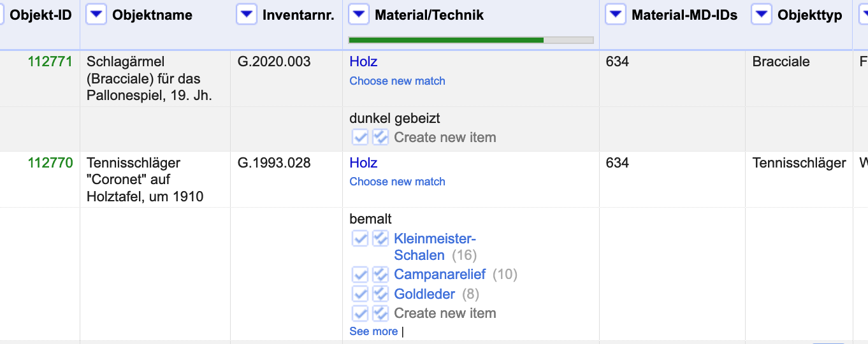Screen dimensions: 868x344
Task: Open the Objektname column dropdown menu
Action: coord(96,15)
